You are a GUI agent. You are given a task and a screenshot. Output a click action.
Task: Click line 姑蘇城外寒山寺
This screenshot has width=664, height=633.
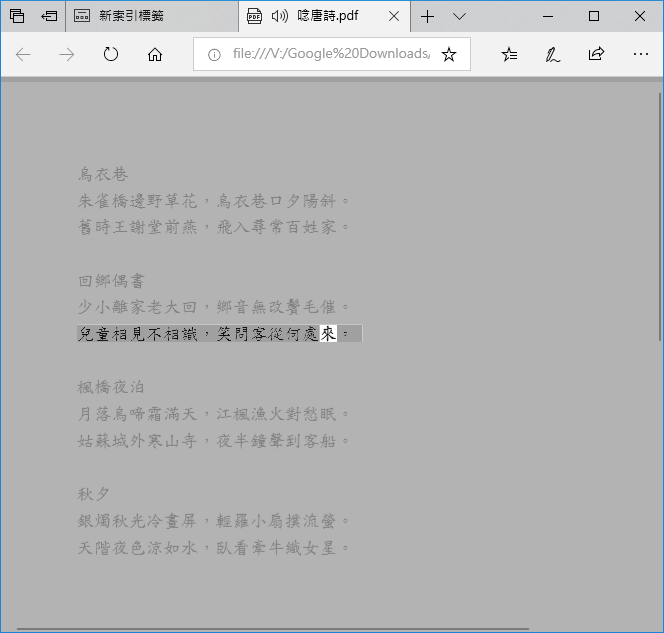click(x=138, y=441)
